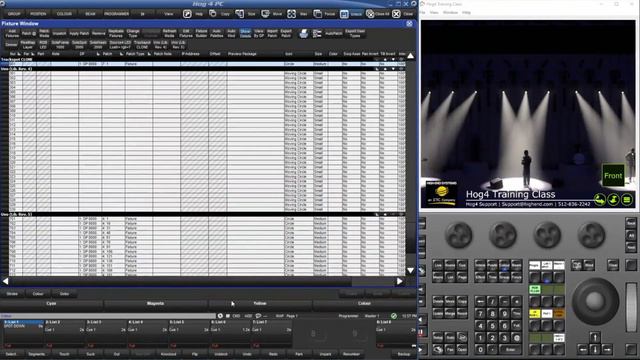Open the POSITION tab in the top toolbar
This screenshot has width=640, height=360.
38,14
